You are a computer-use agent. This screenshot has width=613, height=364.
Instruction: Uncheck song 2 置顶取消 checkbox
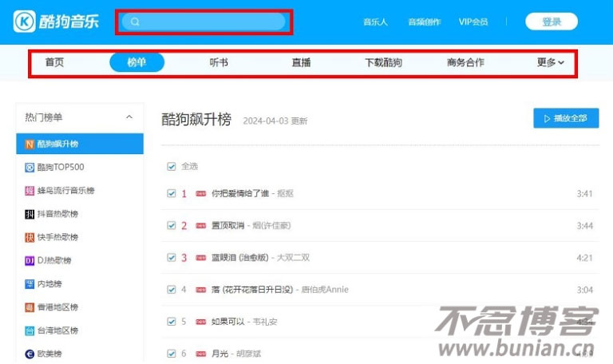pos(172,226)
